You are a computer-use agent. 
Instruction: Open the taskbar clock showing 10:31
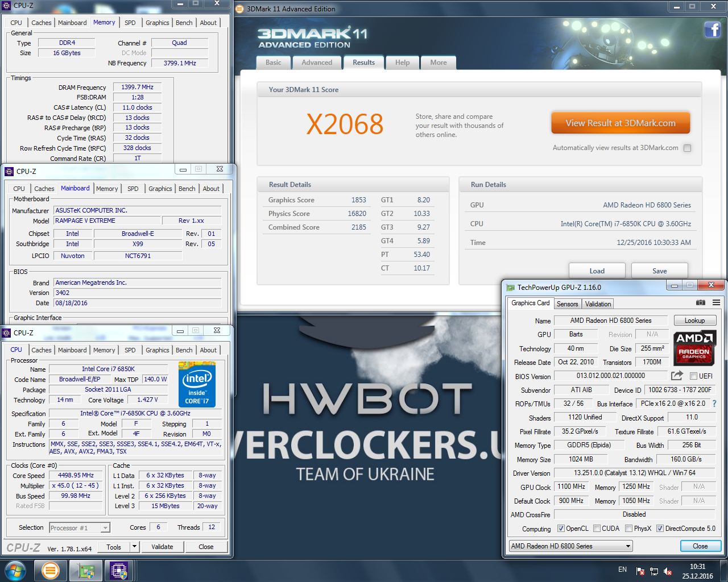(x=697, y=571)
